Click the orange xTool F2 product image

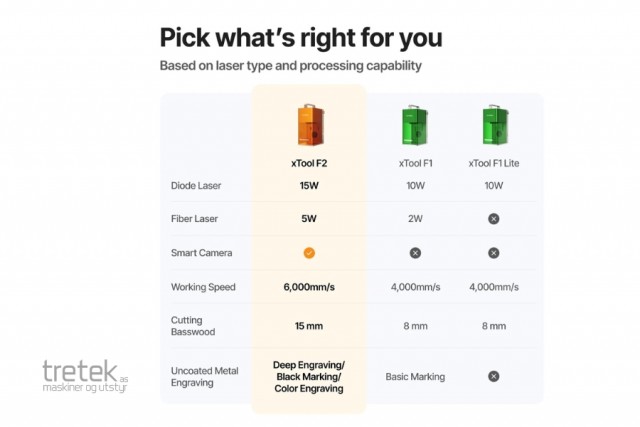[x=309, y=123]
